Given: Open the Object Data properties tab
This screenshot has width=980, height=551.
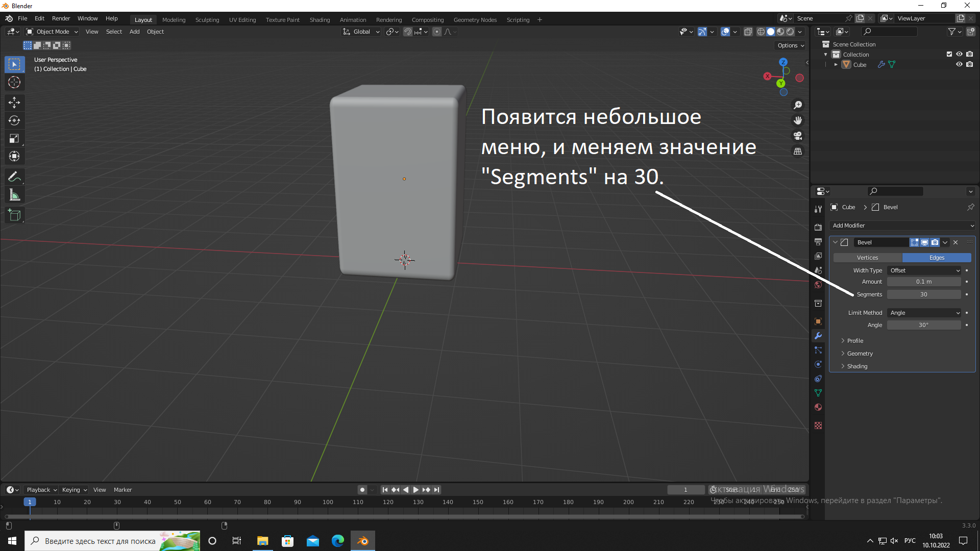Looking at the screenshot, I should (x=818, y=393).
